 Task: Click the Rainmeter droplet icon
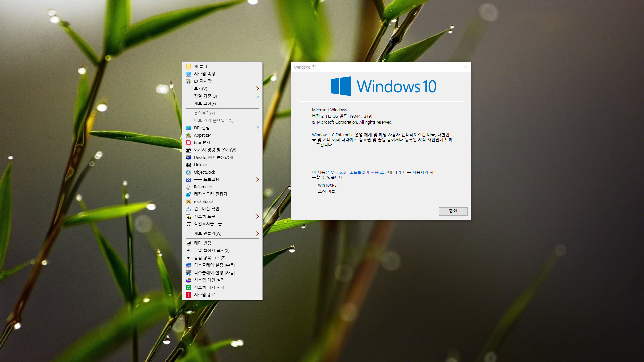point(189,187)
